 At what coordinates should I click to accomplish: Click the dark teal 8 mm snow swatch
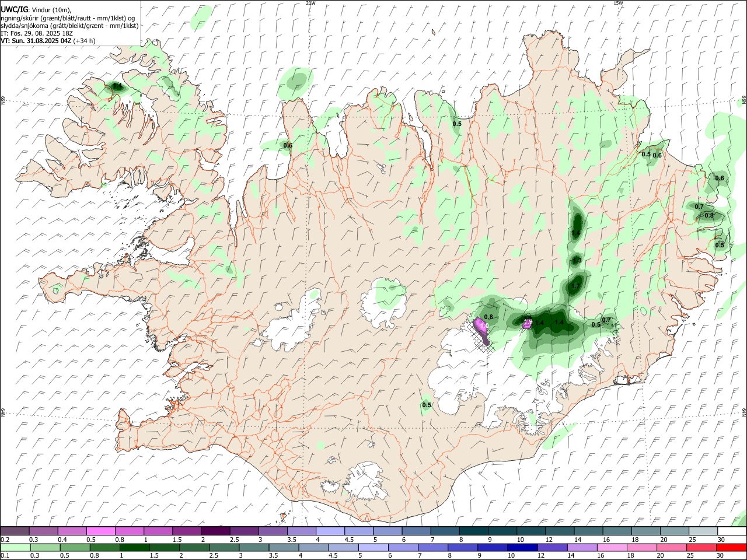point(474,531)
